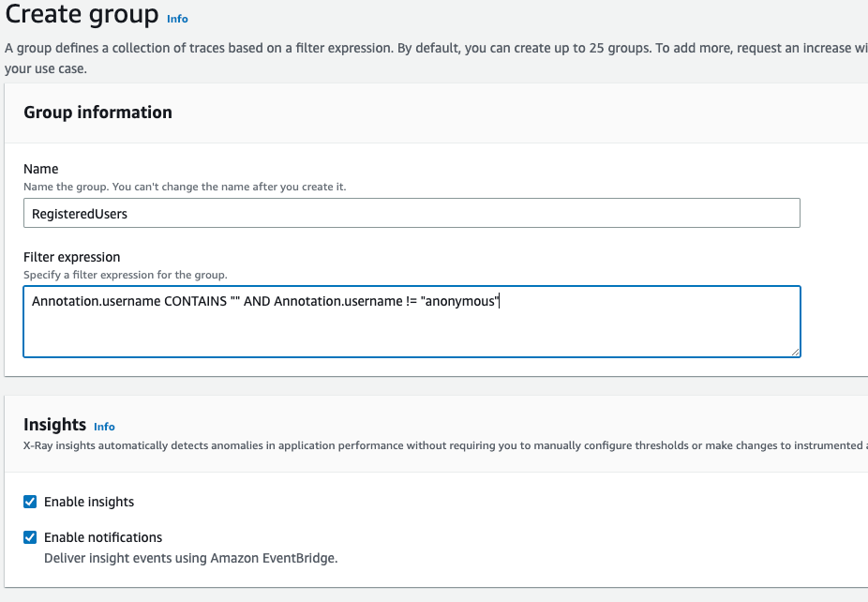Click the 'Enable notifications' label text

103,537
